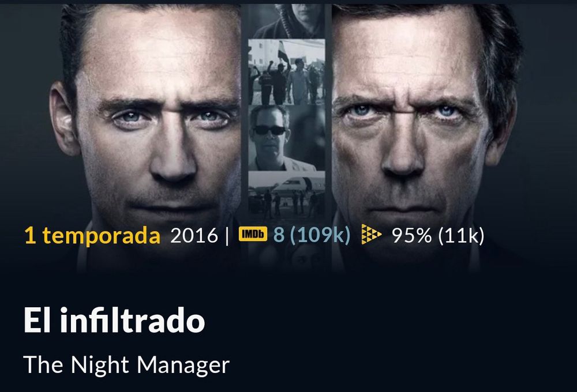This screenshot has width=577, height=392.
Task: Click the 'El infiltrado' title heading
Action: pos(114,321)
